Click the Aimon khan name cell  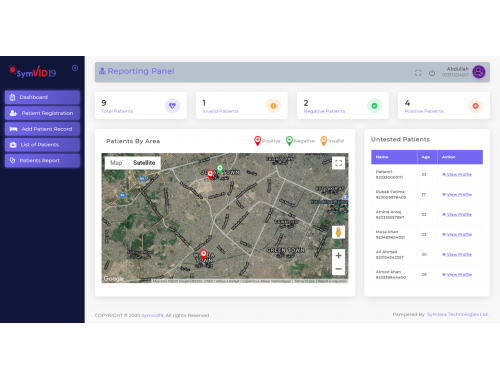[394, 275]
